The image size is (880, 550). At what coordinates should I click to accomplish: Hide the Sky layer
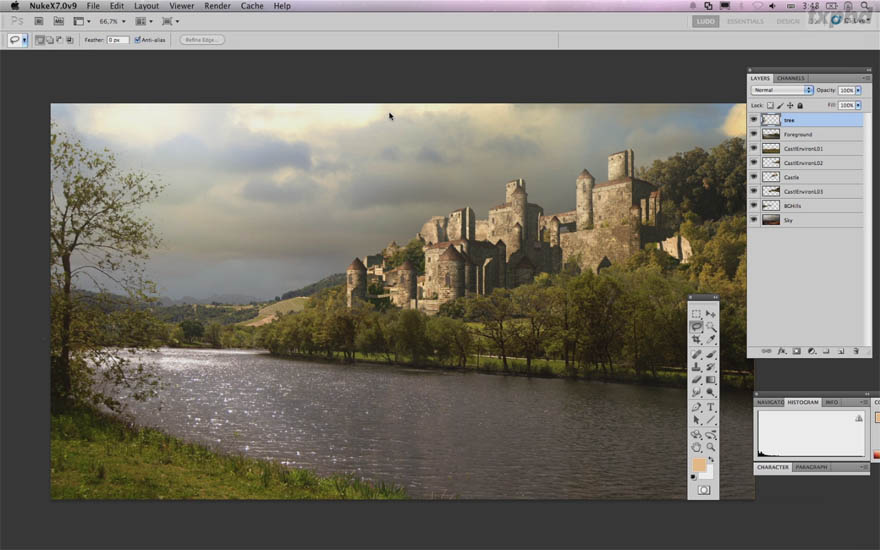point(754,220)
